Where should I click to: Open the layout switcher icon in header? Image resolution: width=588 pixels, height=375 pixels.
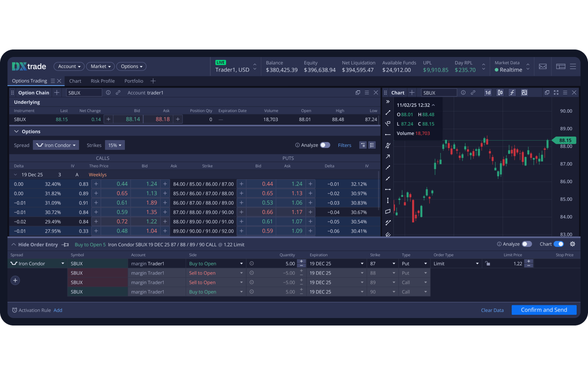[x=561, y=66]
